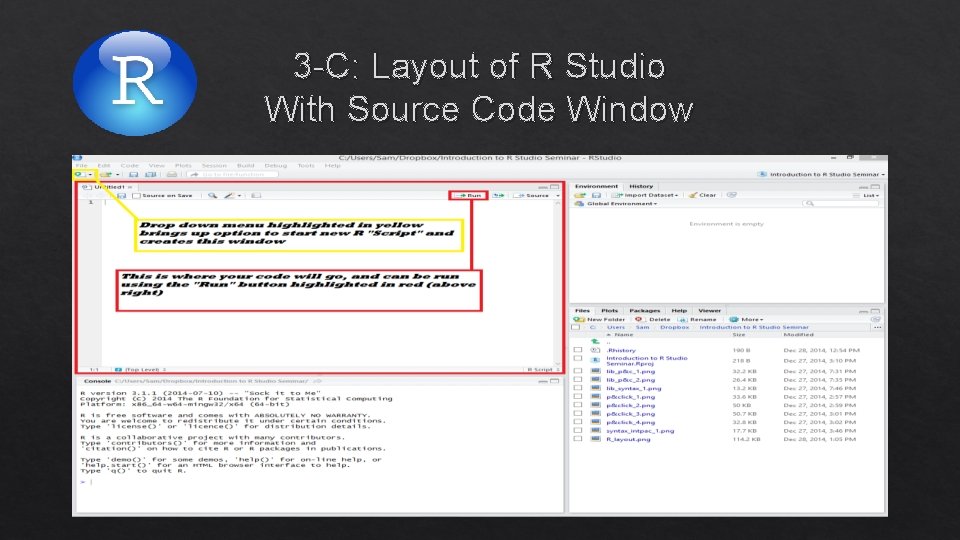Viewport: 960px width, 540px height.
Task: Click the Environment pane search box
Action: coord(841,203)
